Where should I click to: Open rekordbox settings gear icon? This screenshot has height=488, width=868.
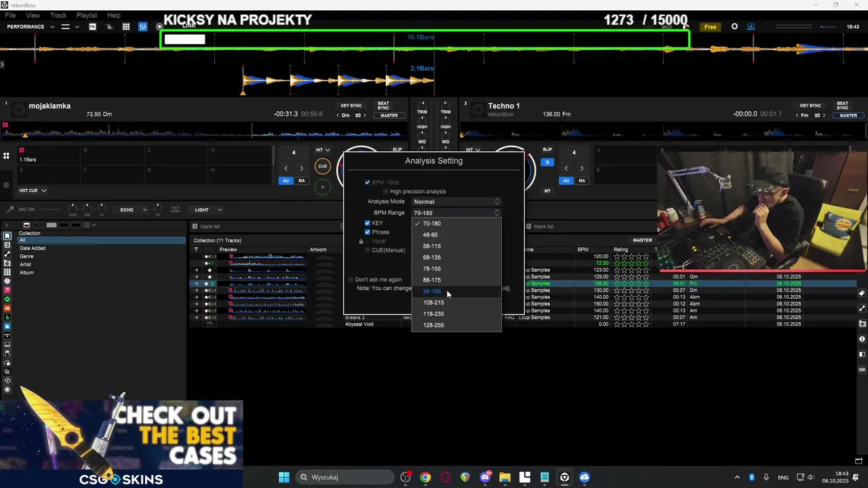click(x=734, y=26)
